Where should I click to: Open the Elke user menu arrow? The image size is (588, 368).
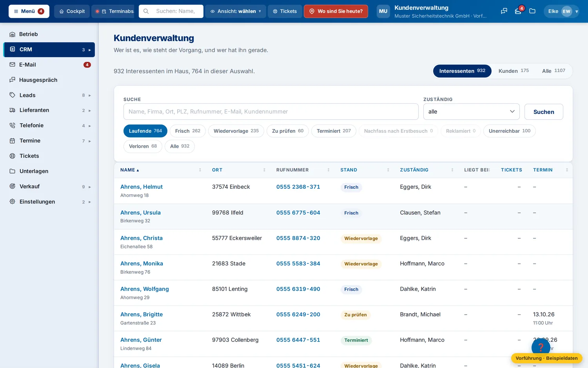coord(577,12)
